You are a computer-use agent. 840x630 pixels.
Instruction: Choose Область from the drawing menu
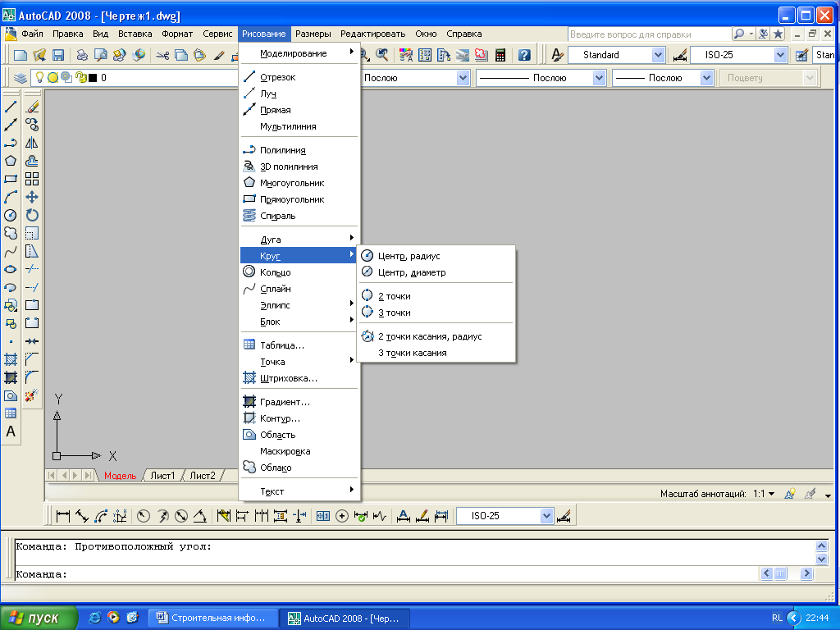[299, 435]
